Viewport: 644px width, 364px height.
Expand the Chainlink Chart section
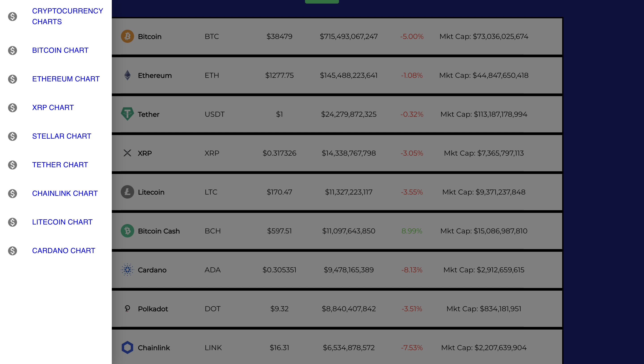(x=66, y=193)
